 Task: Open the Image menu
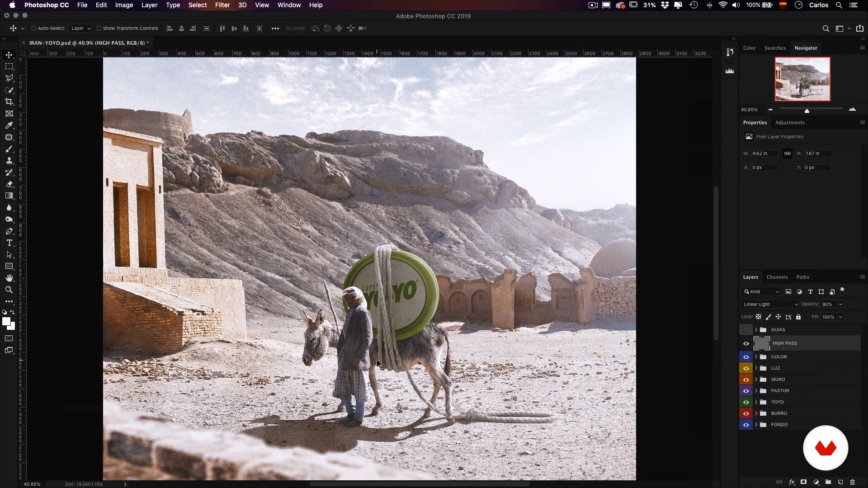click(x=124, y=5)
